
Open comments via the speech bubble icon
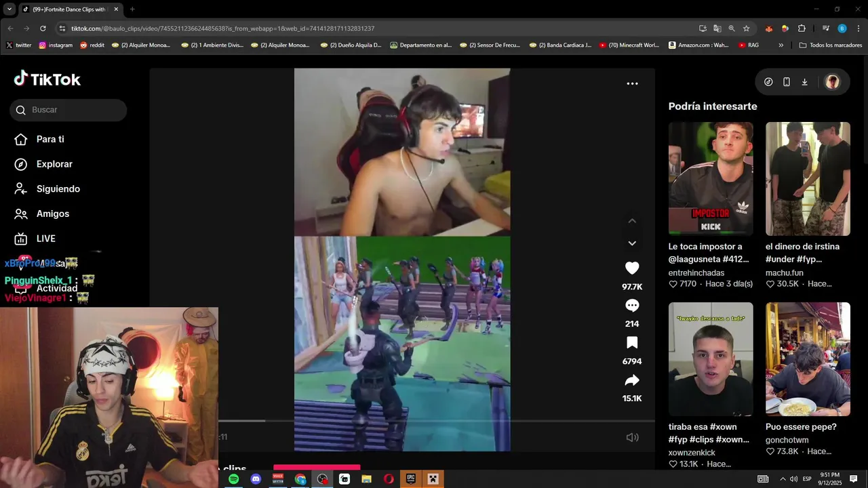click(632, 305)
